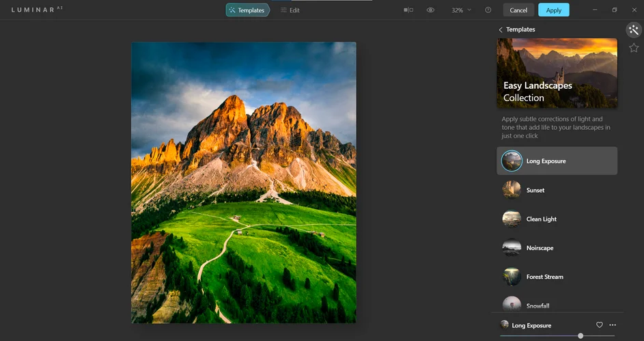This screenshot has width=644, height=341.
Task: Apply the template with the Apply button
Action: tap(553, 10)
